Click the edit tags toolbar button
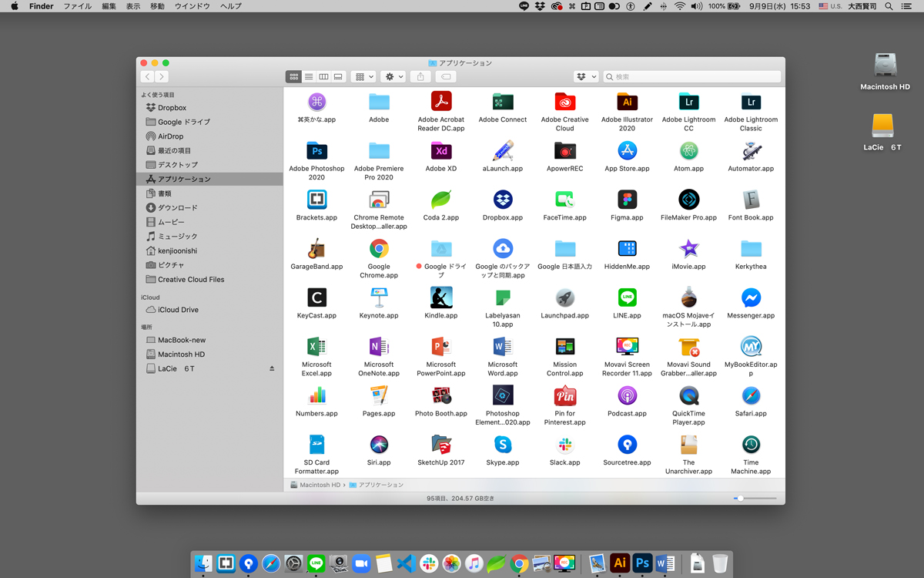The height and width of the screenshot is (578, 924). tap(446, 76)
